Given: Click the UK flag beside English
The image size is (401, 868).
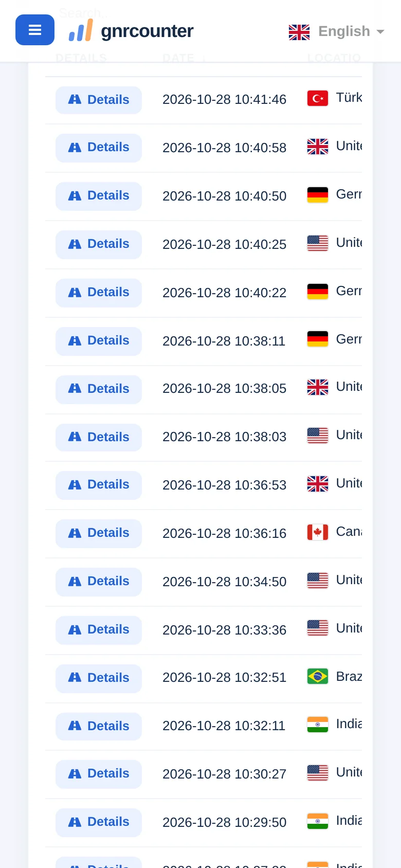Looking at the screenshot, I should 299,32.
